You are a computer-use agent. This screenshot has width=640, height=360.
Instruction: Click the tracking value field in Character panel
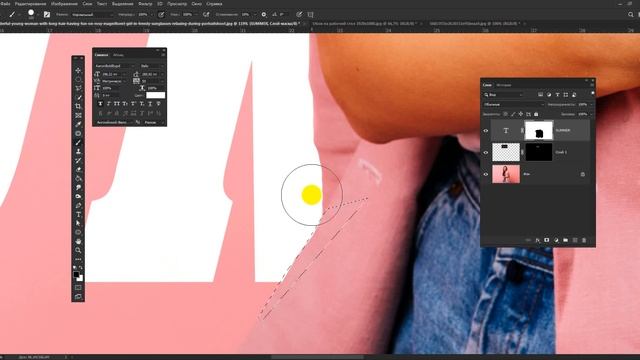pos(150,81)
